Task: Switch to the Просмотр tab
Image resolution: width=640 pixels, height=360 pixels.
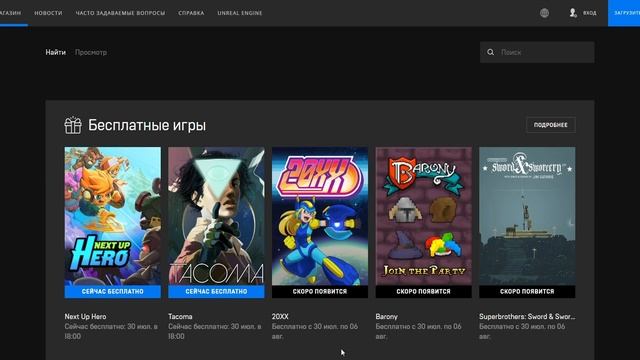Action: [91, 52]
